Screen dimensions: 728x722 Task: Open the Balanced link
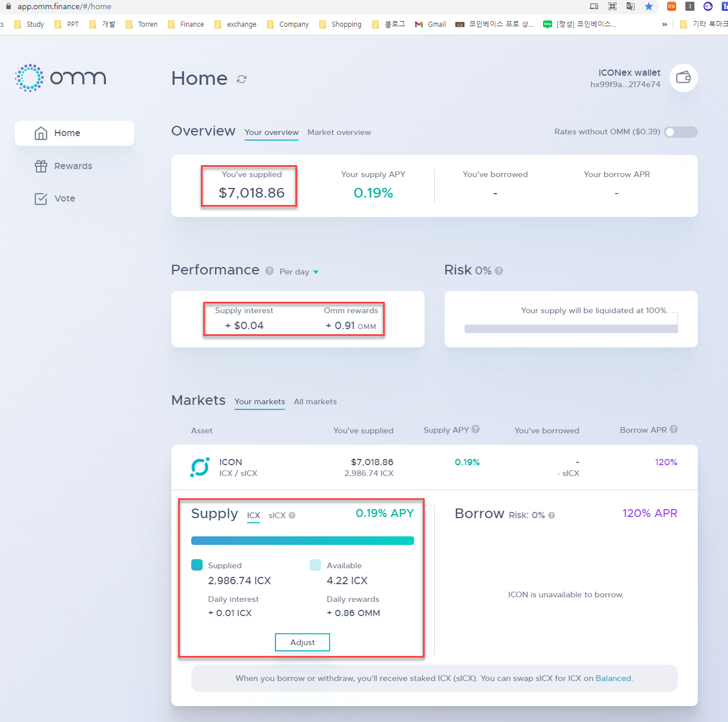pyautogui.click(x=613, y=678)
